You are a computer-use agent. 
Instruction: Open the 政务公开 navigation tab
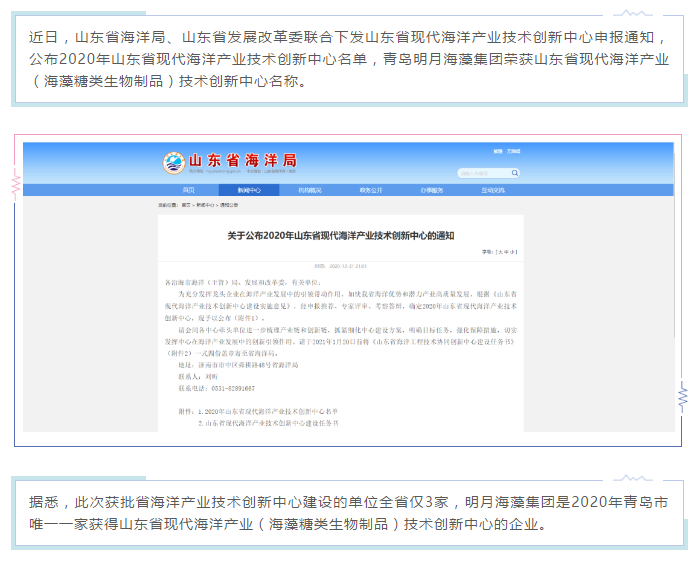point(371,190)
